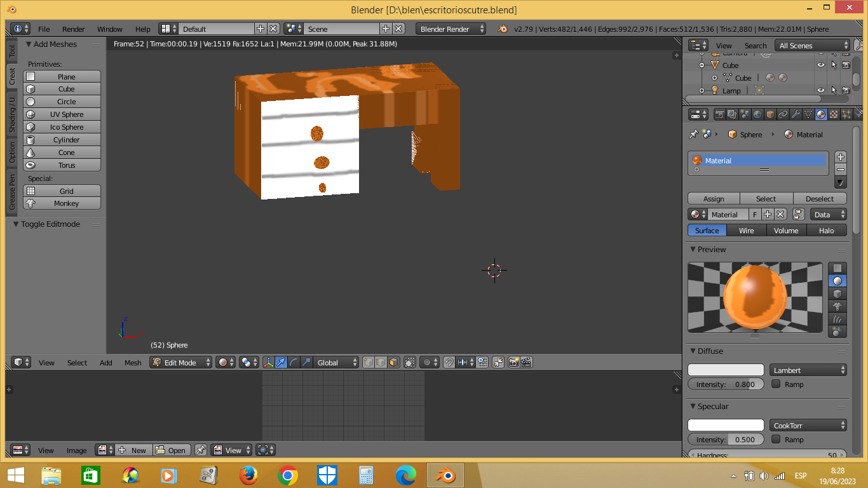Add a UV Sphere primitive
The width and height of the screenshot is (868, 488).
click(62, 114)
